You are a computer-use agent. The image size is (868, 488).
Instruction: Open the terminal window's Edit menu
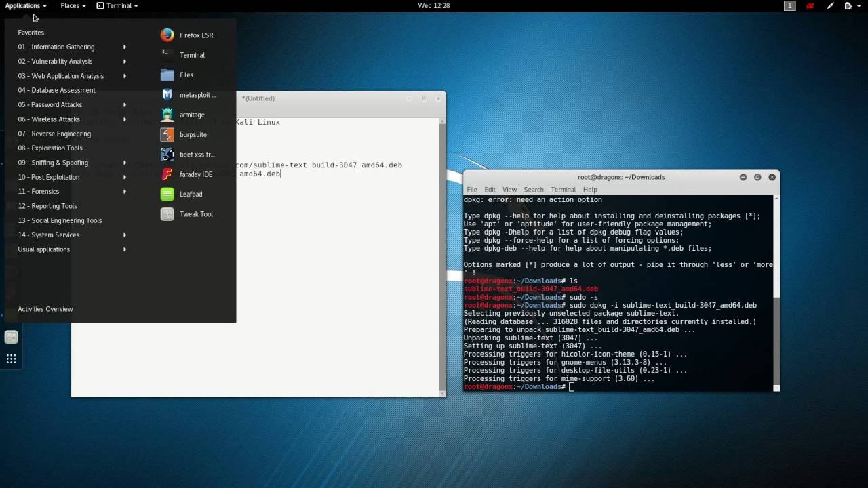[490, 190]
